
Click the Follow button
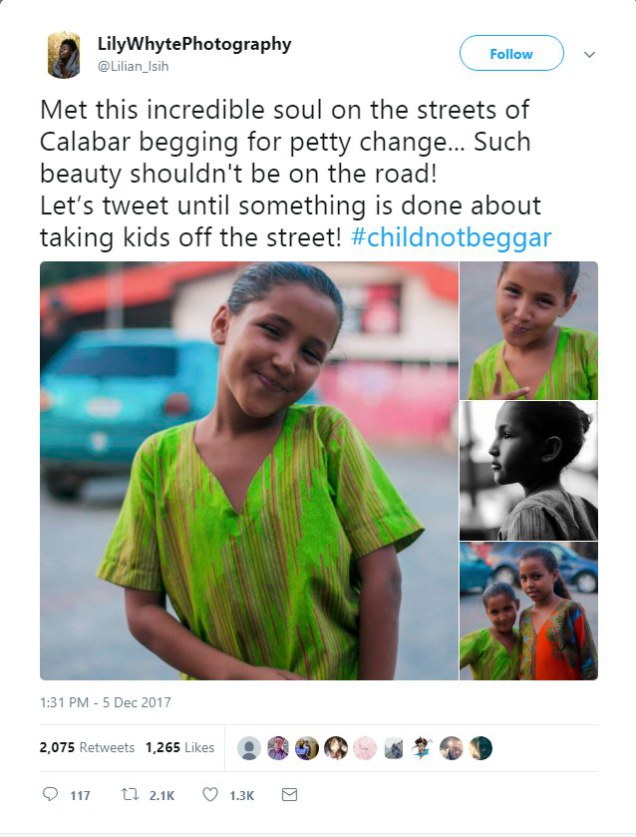(511, 54)
